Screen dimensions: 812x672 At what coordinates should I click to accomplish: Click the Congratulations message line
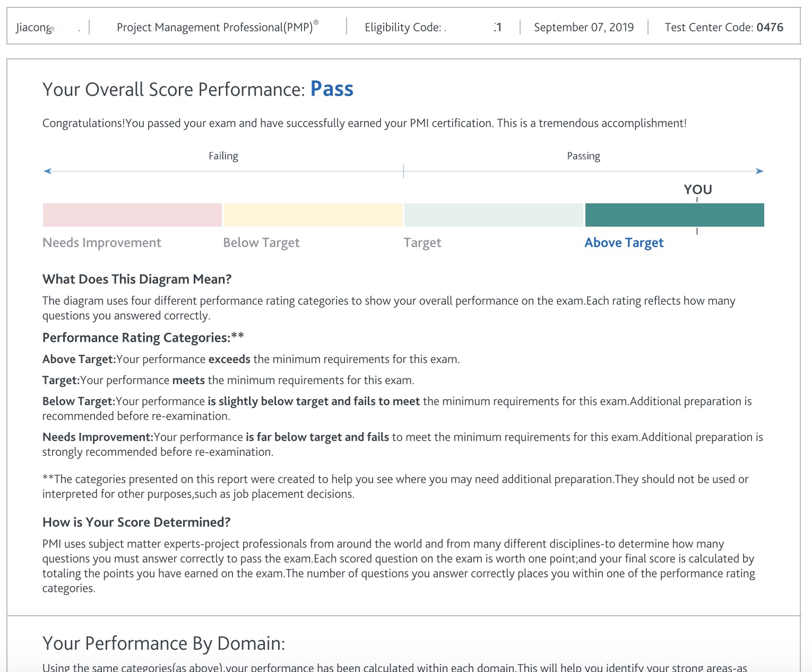coord(365,123)
